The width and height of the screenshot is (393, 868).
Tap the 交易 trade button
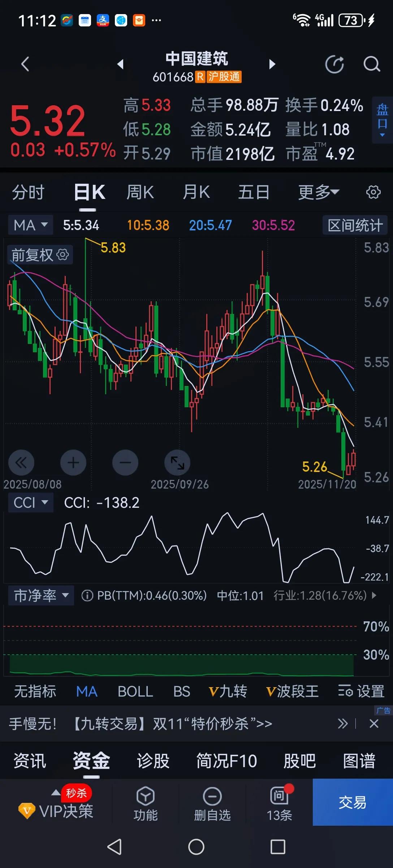[x=353, y=802]
